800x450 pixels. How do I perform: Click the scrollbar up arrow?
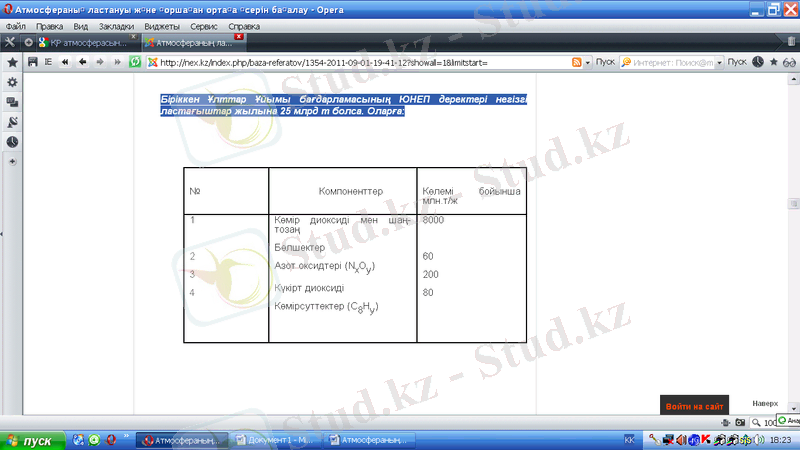[793, 79]
